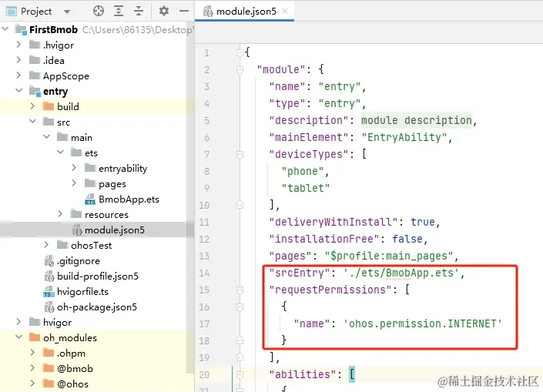Fold the module block at line 2
This screenshot has height=392, width=543.
click(240, 70)
